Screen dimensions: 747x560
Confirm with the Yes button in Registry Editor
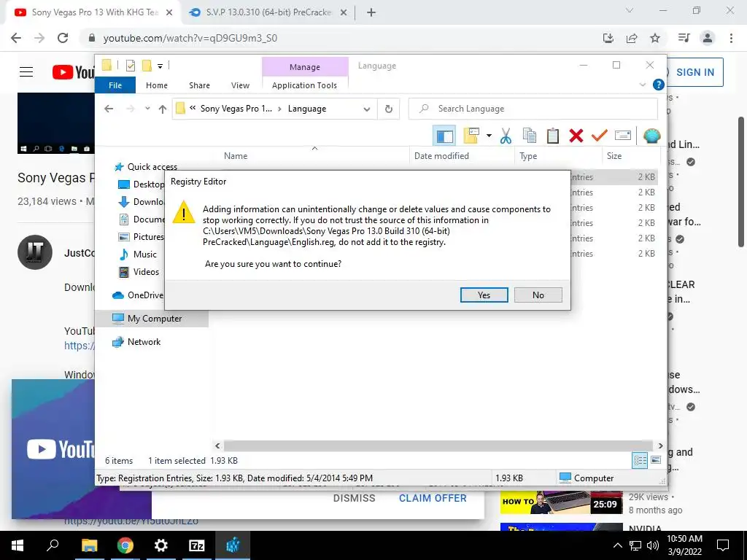(484, 295)
